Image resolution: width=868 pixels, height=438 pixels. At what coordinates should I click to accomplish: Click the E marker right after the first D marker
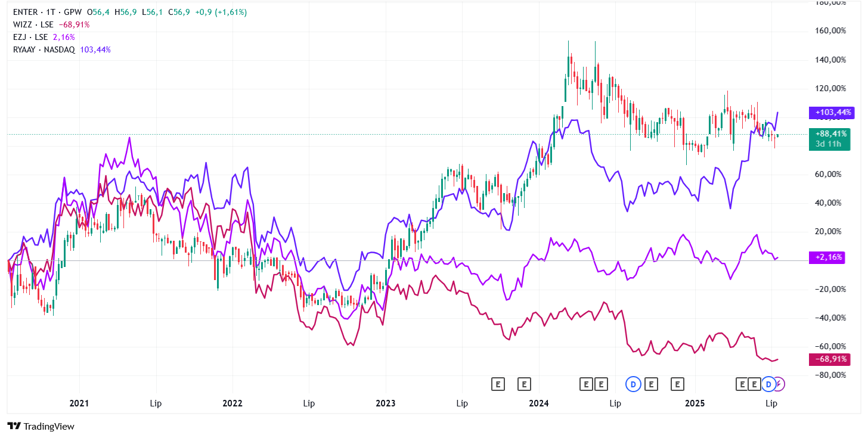tap(651, 384)
